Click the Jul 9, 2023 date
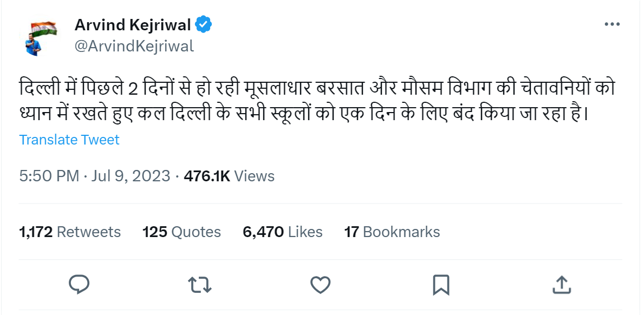This screenshot has width=644, height=315. [x=132, y=176]
